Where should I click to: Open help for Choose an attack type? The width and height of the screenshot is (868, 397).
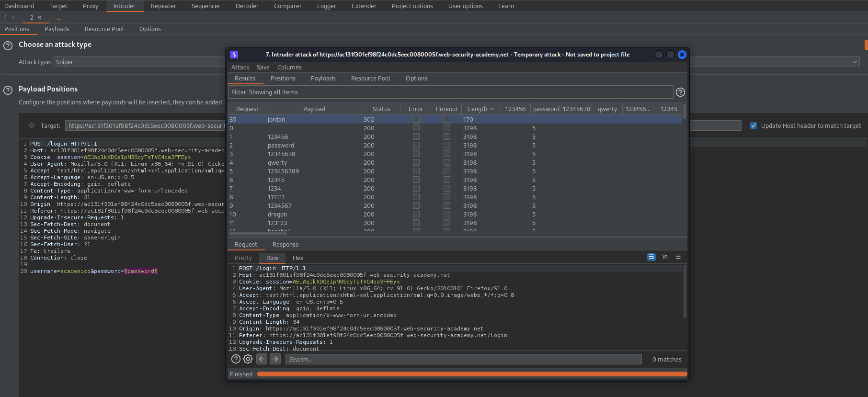pyautogui.click(x=8, y=46)
